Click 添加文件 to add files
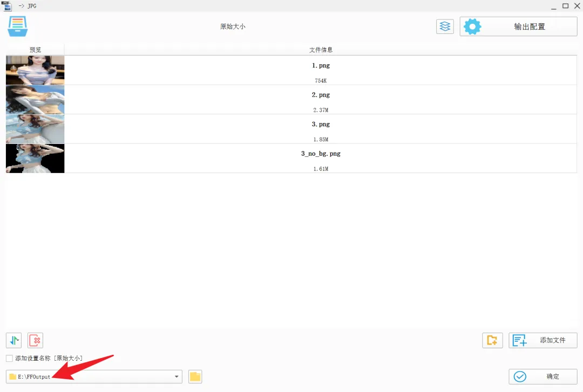Screen dimensions: 583x392 point(543,340)
